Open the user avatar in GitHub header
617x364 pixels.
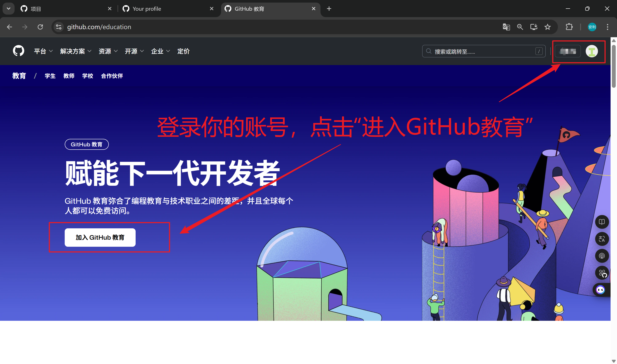pyautogui.click(x=592, y=51)
